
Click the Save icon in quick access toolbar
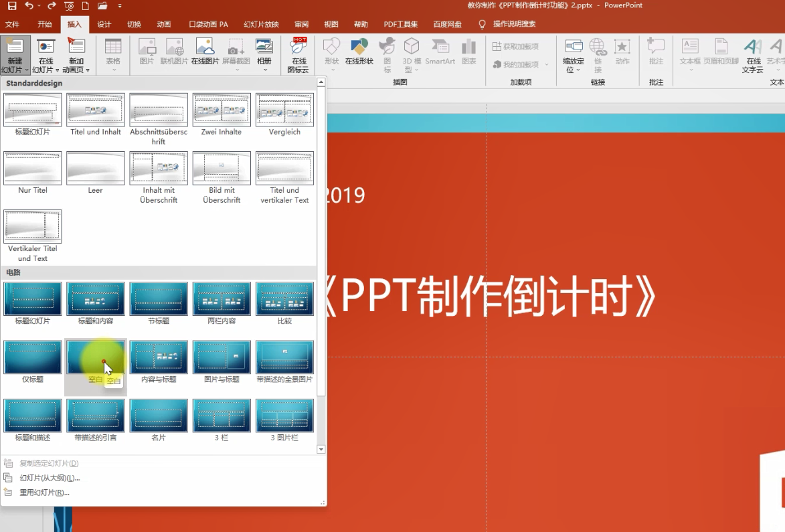coord(12,6)
